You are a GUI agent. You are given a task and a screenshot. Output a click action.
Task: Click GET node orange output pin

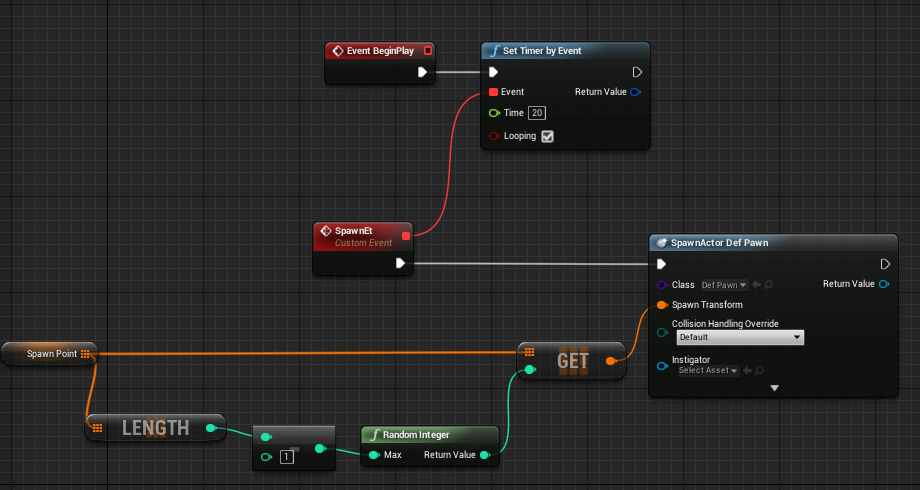coord(611,361)
